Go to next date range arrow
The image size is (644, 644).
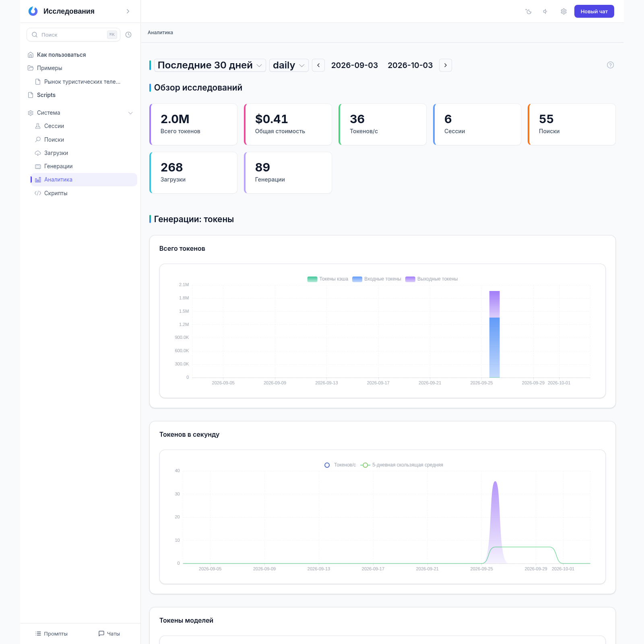[446, 65]
